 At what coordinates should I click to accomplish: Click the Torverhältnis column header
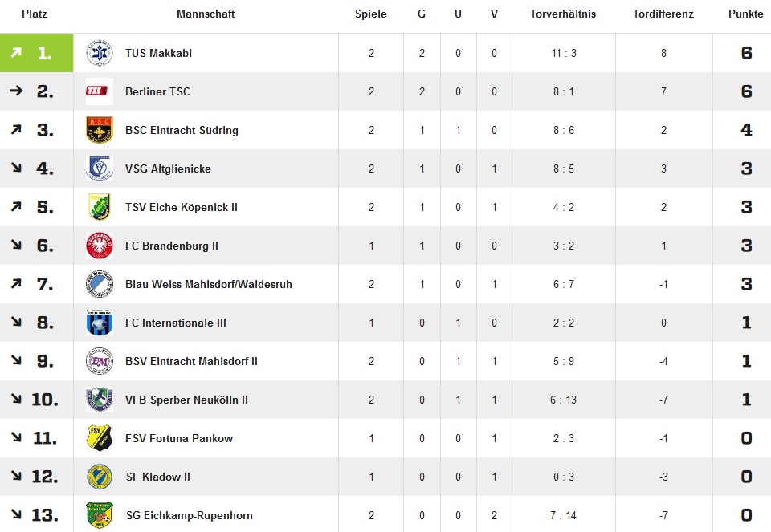(563, 14)
